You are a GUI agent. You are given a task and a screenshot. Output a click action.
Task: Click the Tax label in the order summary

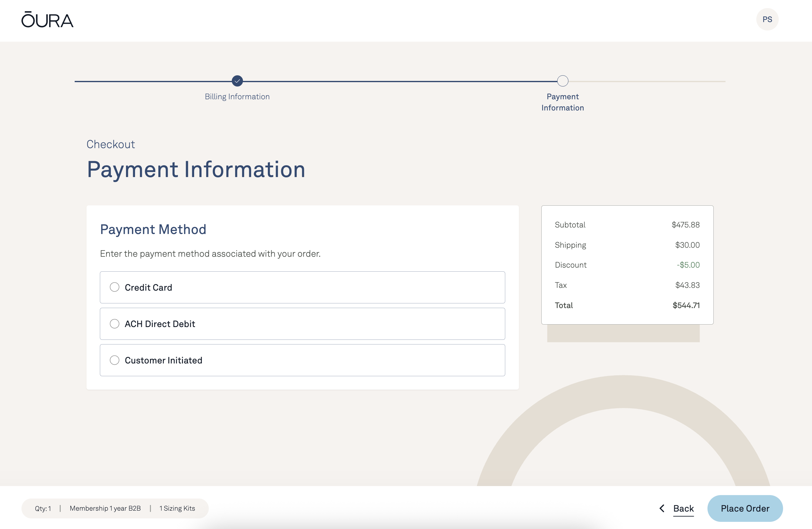[561, 285]
